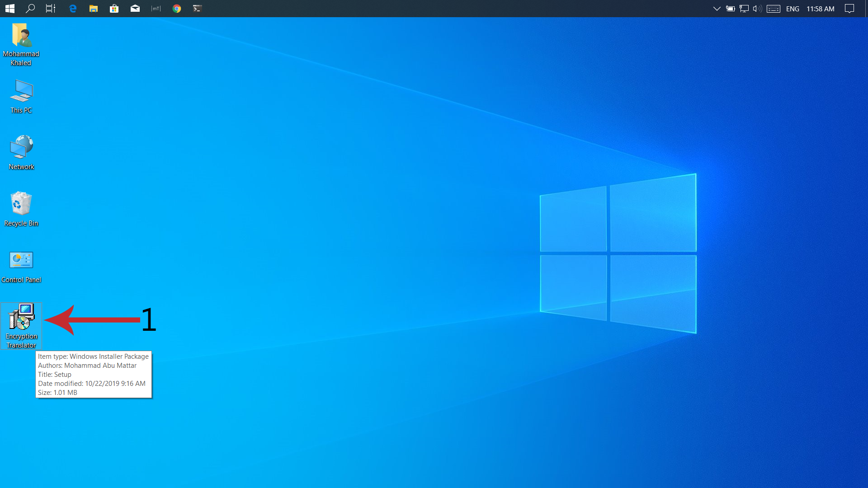868x488 pixels.
Task: Open Google Chrome browser
Action: (x=176, y=8)
